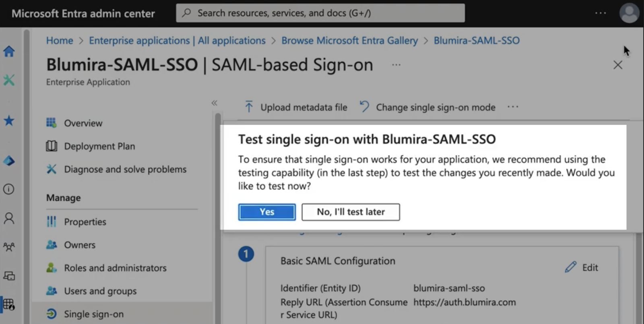Image resolution: width=644 pixels, height=324 pixels.
Task: Open Properties menu item
Action: point(85,222)
